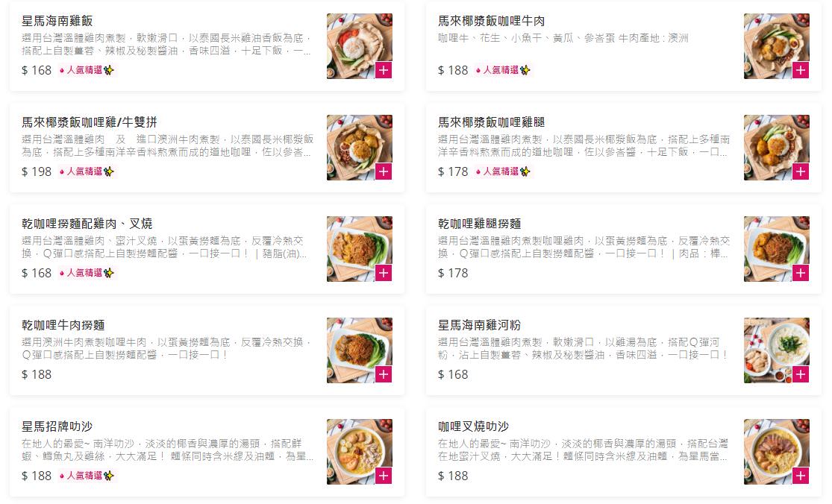832x504 pixels.
Task: Add 咖哩叉燒叻沙 with plus icon
Action: [x=800, y=476]
